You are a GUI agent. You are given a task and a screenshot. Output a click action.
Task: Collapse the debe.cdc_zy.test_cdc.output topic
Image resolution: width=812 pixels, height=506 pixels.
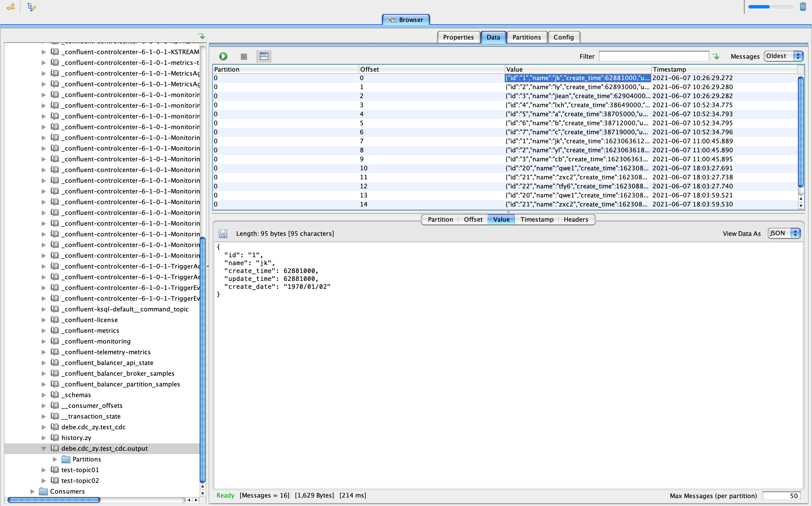coord(44,448)
